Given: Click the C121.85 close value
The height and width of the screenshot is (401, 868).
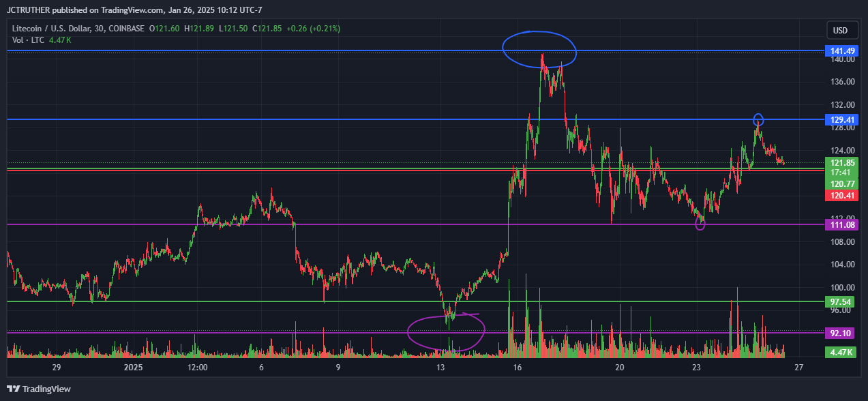Looking at the screenshot, I should click(267, 29).
